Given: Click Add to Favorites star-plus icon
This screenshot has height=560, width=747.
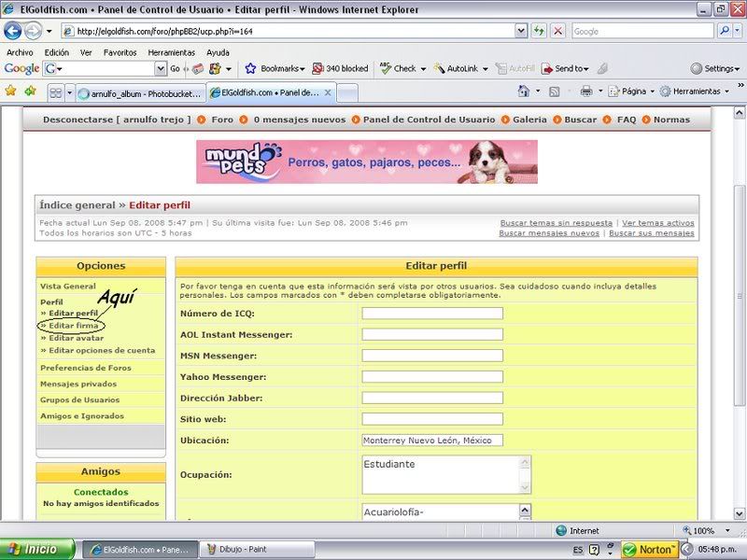Looking at the screenshot, I should point(30,91).
